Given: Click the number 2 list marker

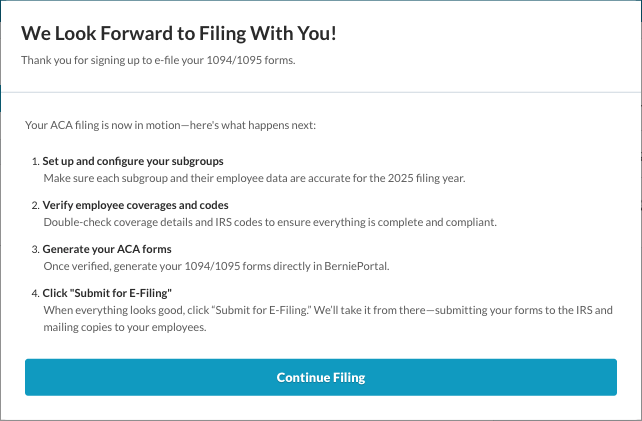Looking at the screenshot, I should coord(35,205).
